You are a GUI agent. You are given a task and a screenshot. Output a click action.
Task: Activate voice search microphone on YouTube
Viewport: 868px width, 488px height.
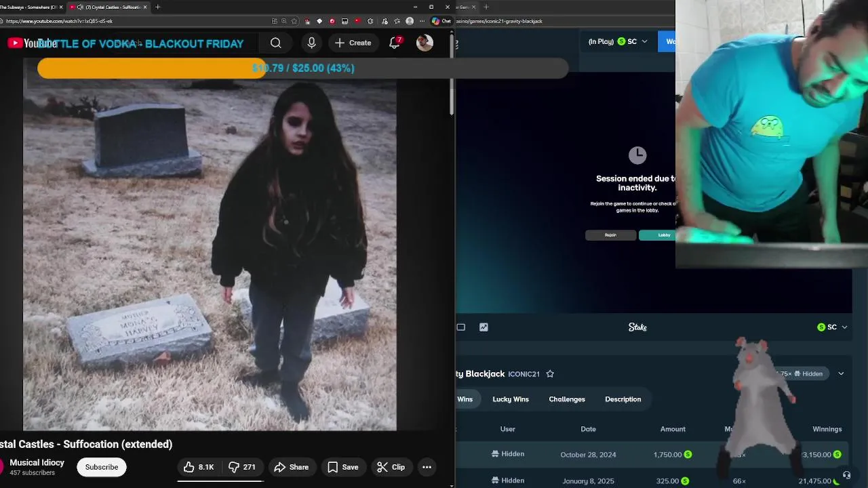(311, 43)
